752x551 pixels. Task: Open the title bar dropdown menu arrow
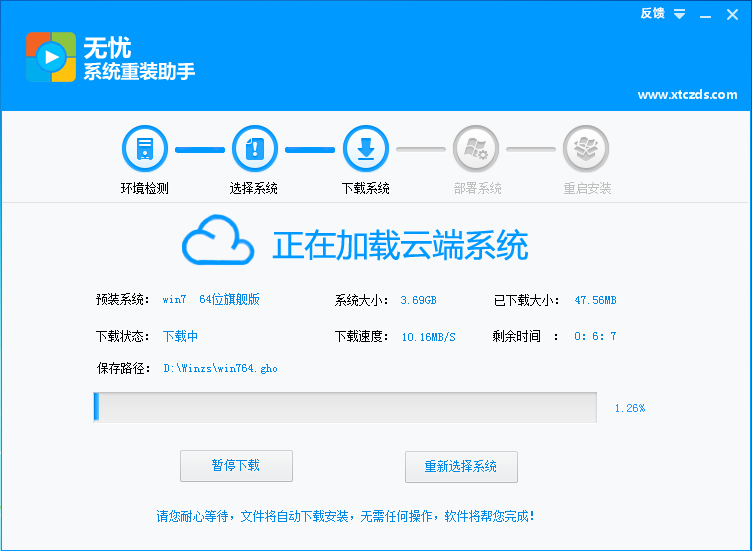pos(679,14)
